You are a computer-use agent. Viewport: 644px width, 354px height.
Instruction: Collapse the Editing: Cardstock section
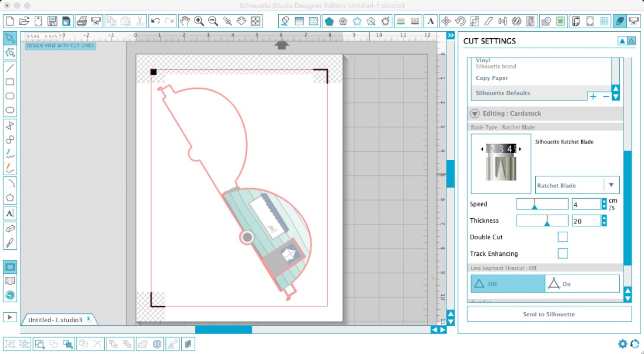point(475,113)
